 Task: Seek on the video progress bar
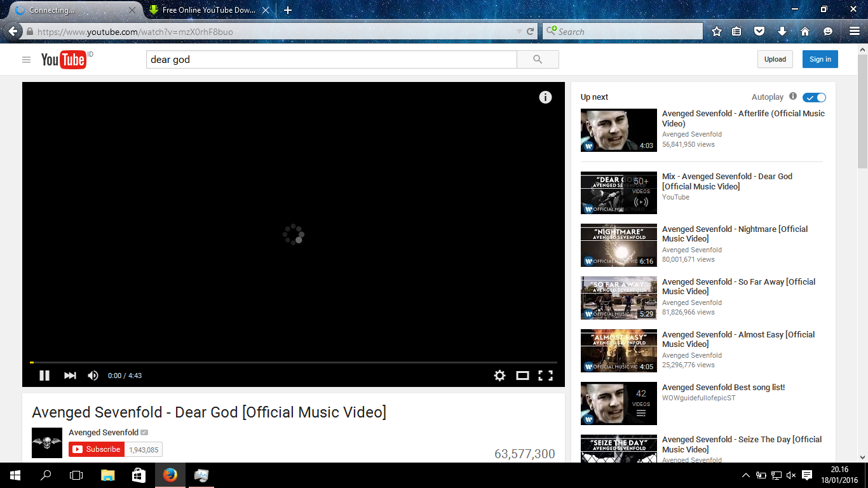pos(294,362)
